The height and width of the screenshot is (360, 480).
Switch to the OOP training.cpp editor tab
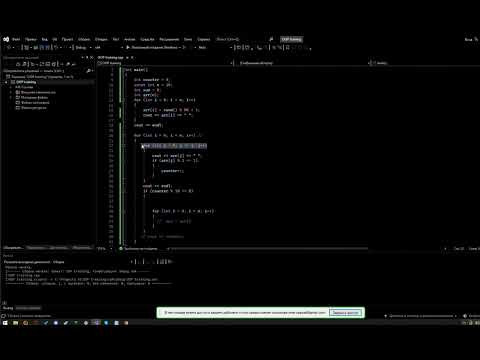tap(110, 57)
